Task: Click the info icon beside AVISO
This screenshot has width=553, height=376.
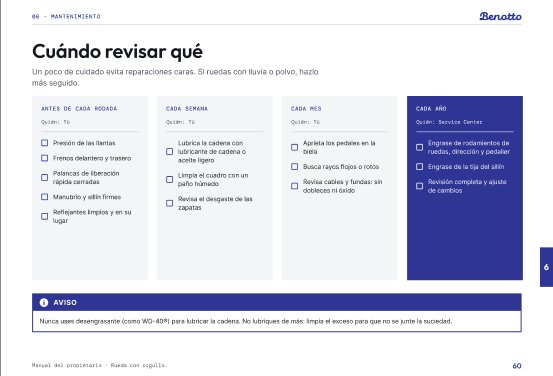Action: coord(44,302)
